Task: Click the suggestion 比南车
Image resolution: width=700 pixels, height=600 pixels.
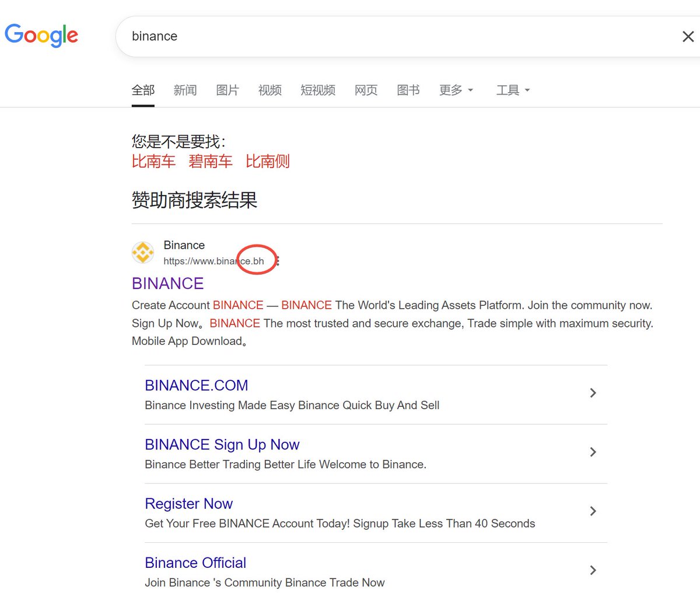Action: [x=153, y=161]
